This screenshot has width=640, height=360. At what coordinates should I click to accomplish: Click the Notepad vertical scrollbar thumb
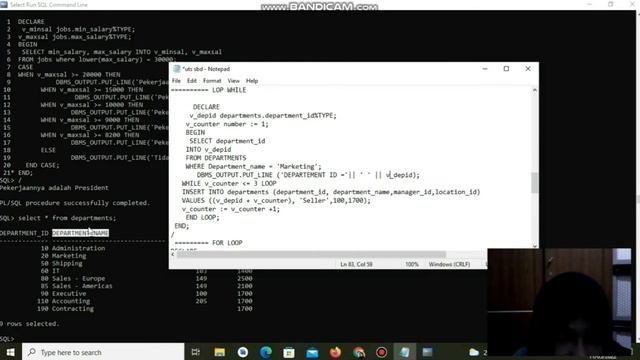tap(534, 182)
